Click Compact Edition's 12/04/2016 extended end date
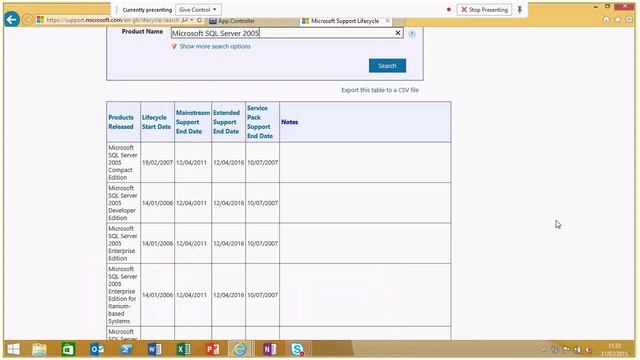 click(x=228, y=162)
